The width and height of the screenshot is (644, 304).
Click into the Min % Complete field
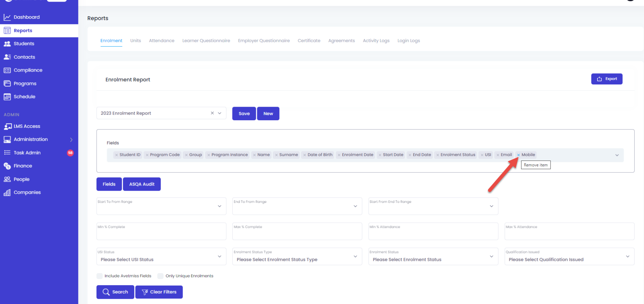click(x=161, y=233)
